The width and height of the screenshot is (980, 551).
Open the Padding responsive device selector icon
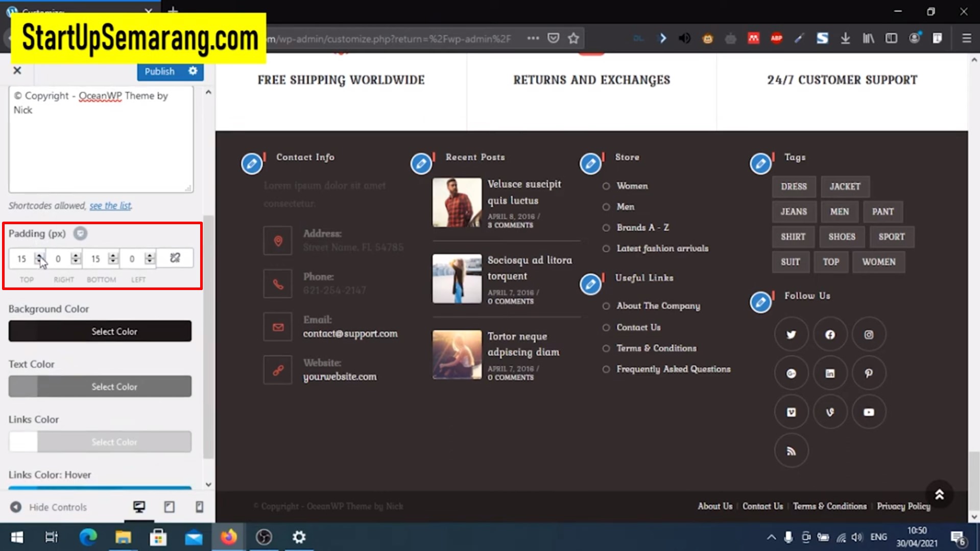80,233
